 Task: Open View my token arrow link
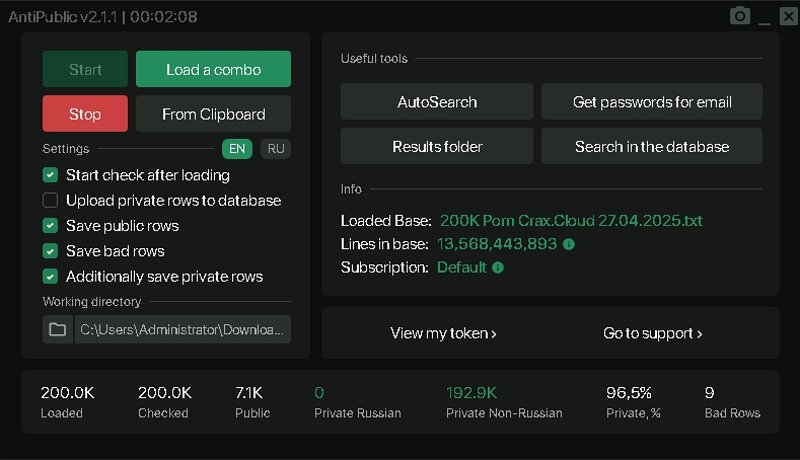443,333
